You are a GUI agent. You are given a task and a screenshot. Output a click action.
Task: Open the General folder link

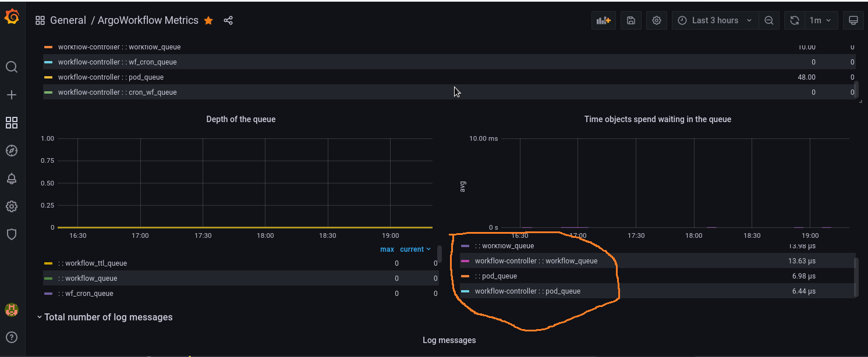coord(68,20)
